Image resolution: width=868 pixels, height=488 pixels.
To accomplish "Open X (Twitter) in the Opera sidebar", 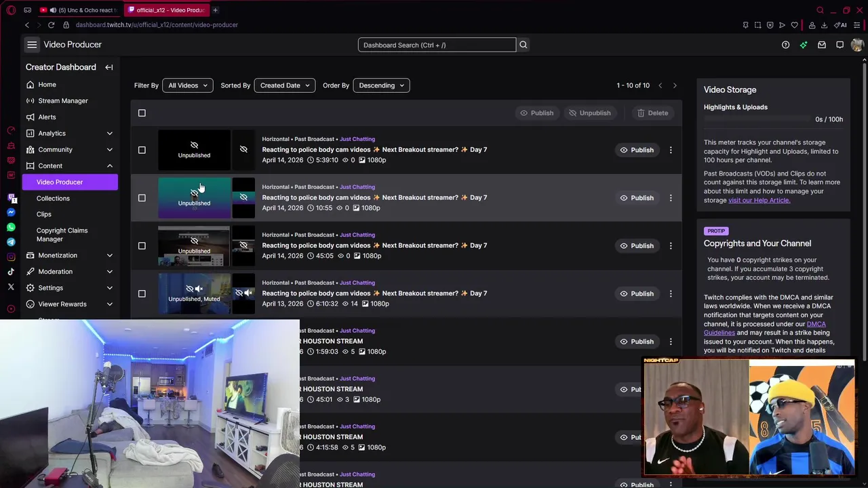I will click(x=11, y=287).
